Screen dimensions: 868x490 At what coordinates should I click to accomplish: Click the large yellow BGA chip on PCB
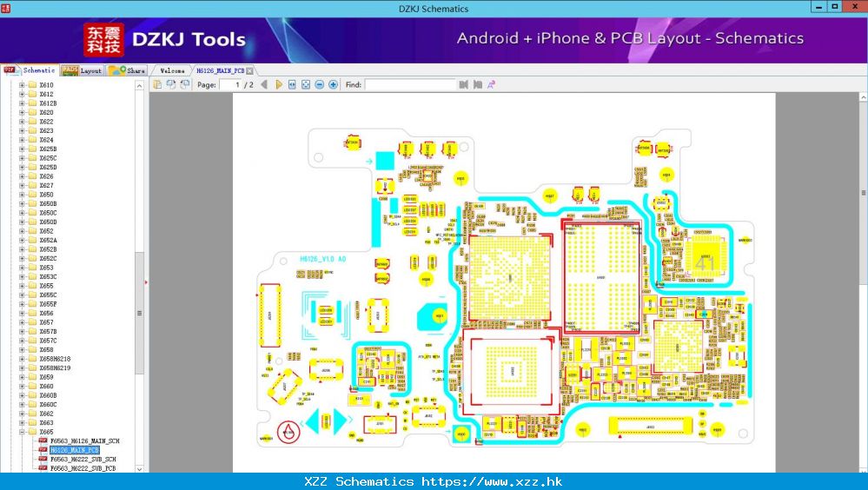509,278
